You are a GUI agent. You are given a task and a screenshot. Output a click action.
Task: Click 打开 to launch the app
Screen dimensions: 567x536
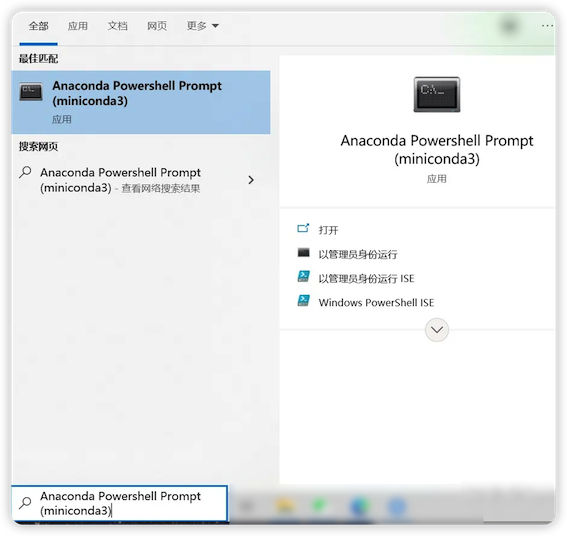click(x=328, y=230)
